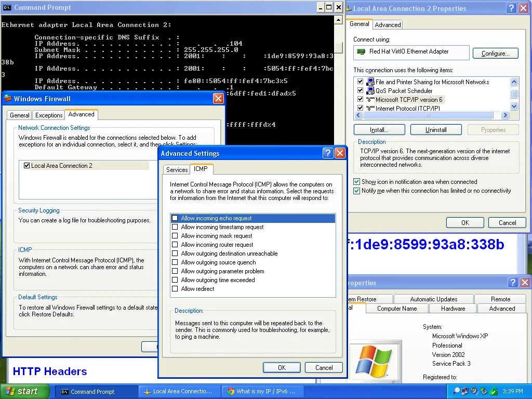Enable Allow incoming timestamp request

175,227
